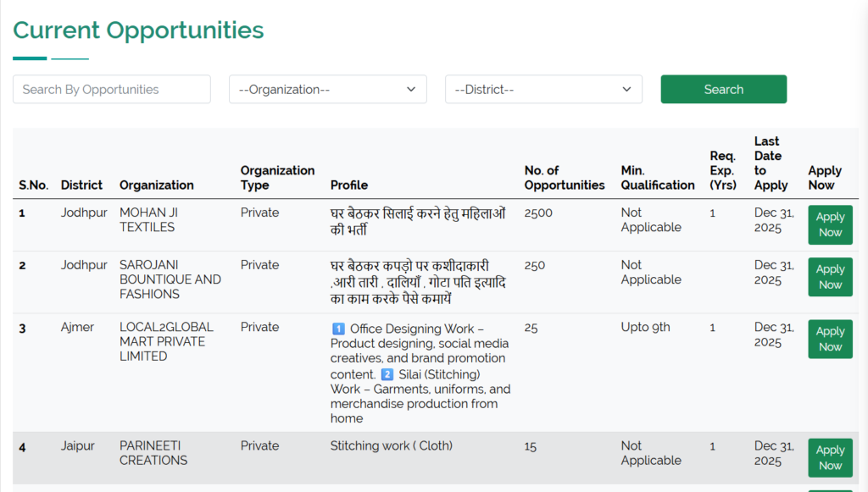
Task: Click the Stitching work (Cloth) profile text
Action: click(x=391, y=446)
